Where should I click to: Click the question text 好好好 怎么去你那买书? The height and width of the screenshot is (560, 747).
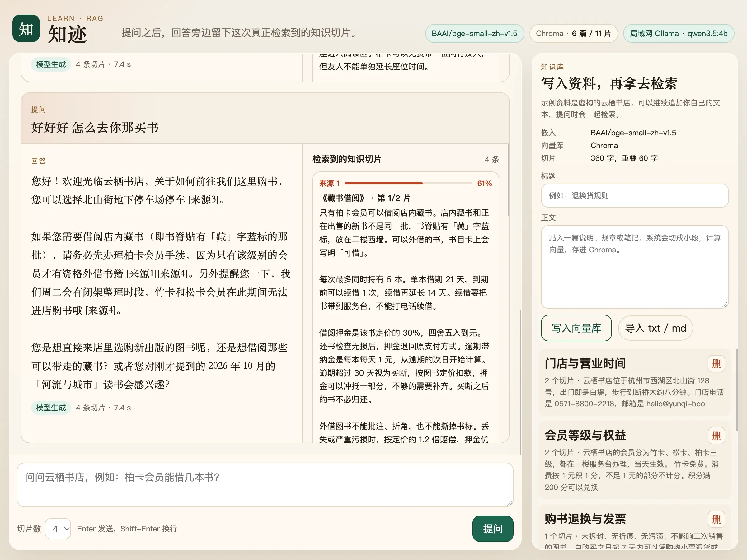[95, 128]
